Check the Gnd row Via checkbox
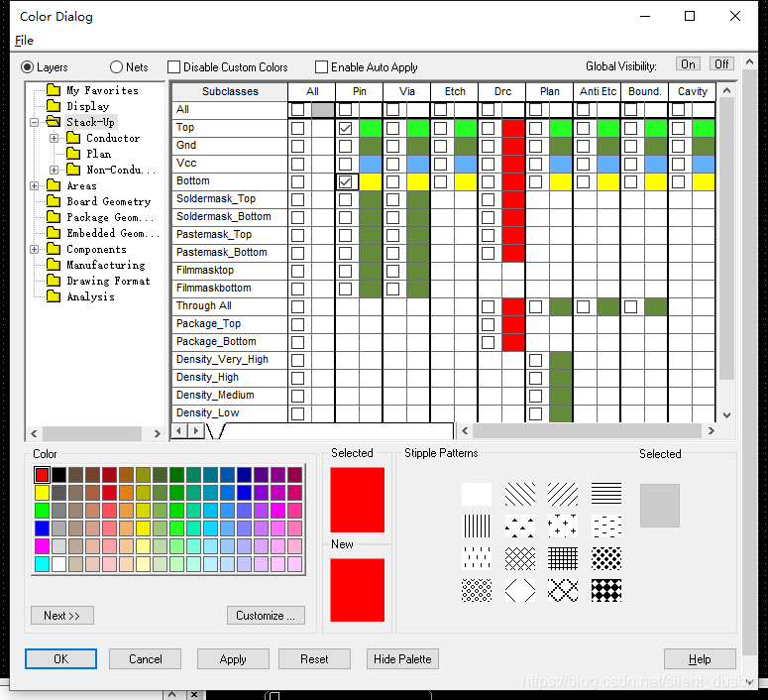This screenshot has height=700, width=768. pos(392,146)
